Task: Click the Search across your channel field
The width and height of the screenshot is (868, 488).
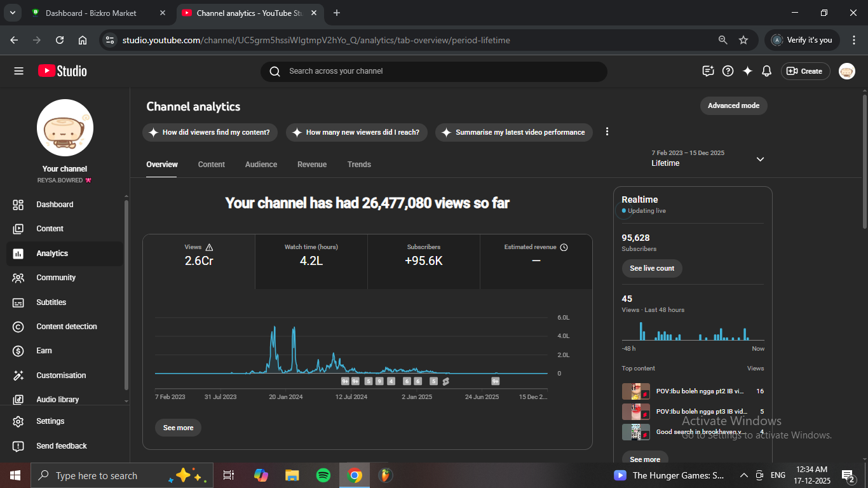Action: [433, 71]
